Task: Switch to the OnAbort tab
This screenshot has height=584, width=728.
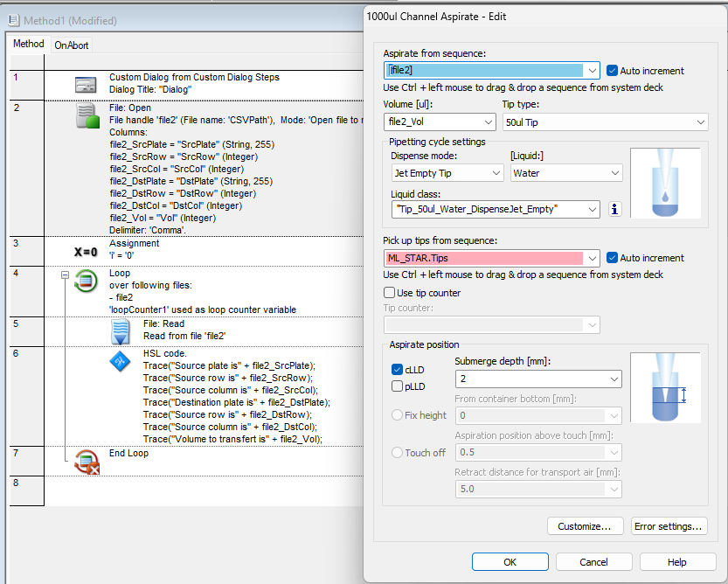Action: click(x=71, y=45)
